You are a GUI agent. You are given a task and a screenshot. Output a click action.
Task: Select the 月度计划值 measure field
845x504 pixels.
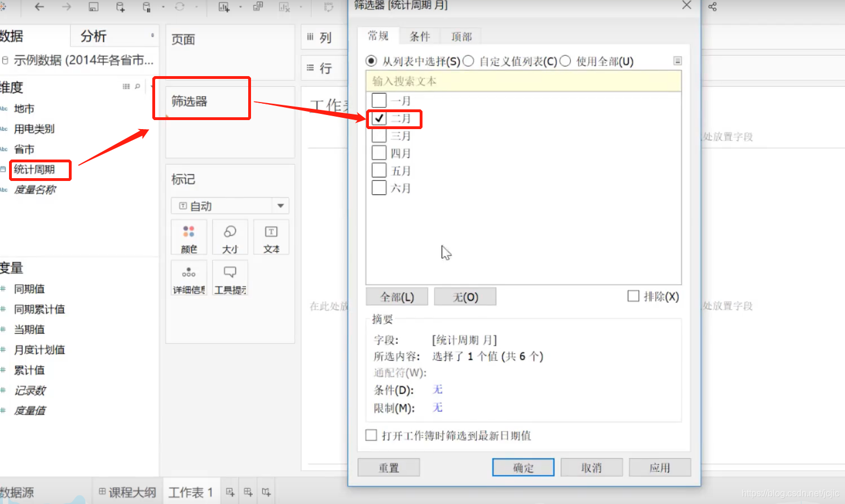[x=39, y=350]
